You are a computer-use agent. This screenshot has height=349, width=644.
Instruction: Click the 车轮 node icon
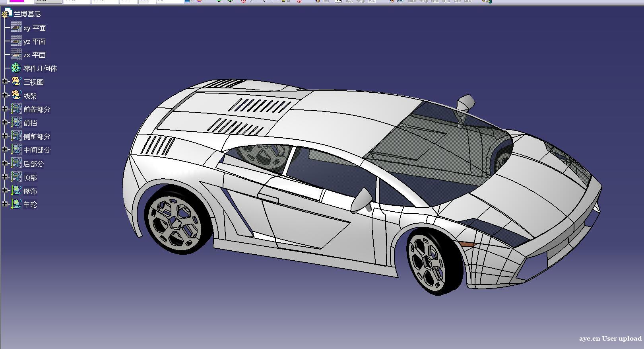16,204
